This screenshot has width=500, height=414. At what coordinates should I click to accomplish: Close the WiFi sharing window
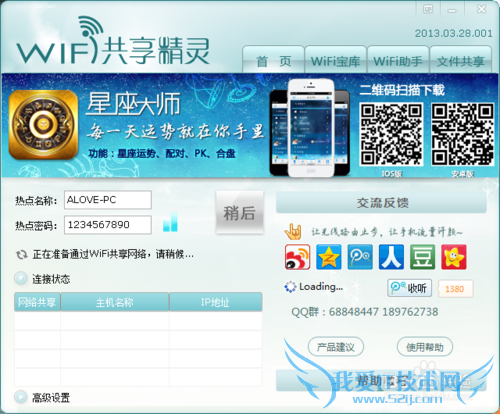(481, 9)
